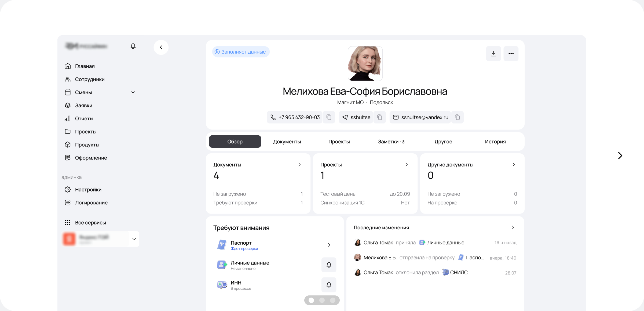The height and width of the screenshot is (311, 644).
Task: Click the Заполняет данные status badge
Action: coord(241,52)
